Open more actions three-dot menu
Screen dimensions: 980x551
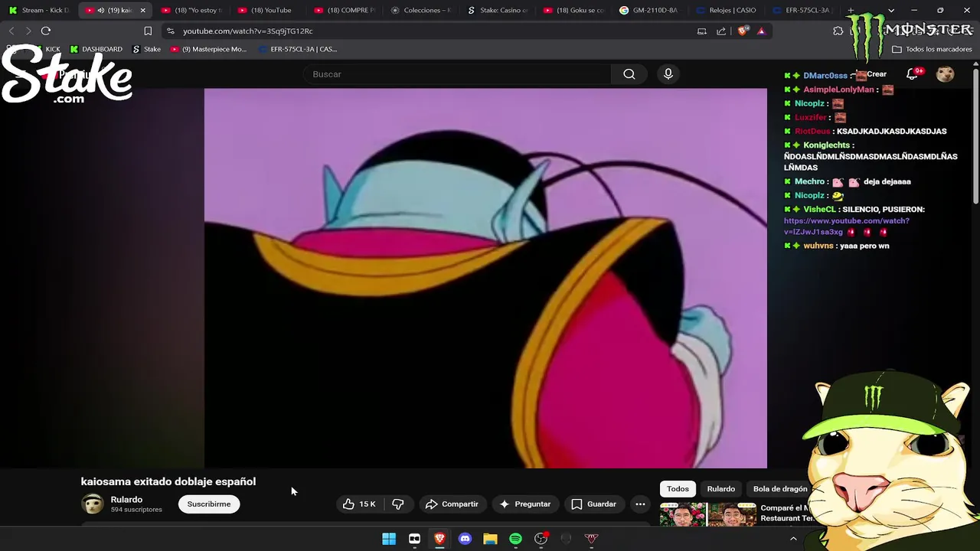point(640,504)
